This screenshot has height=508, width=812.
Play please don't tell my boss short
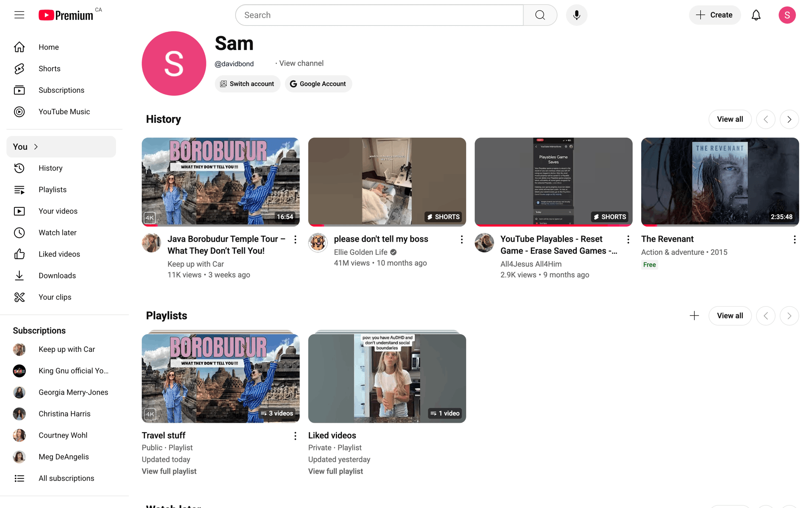click(387, 182)
